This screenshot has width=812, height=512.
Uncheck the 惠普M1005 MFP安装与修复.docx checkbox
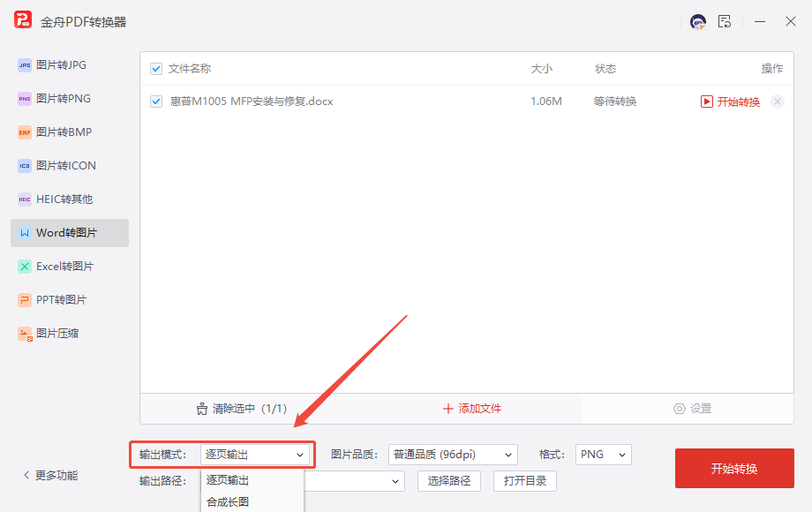pyautogui.click(x=156, y=102)
